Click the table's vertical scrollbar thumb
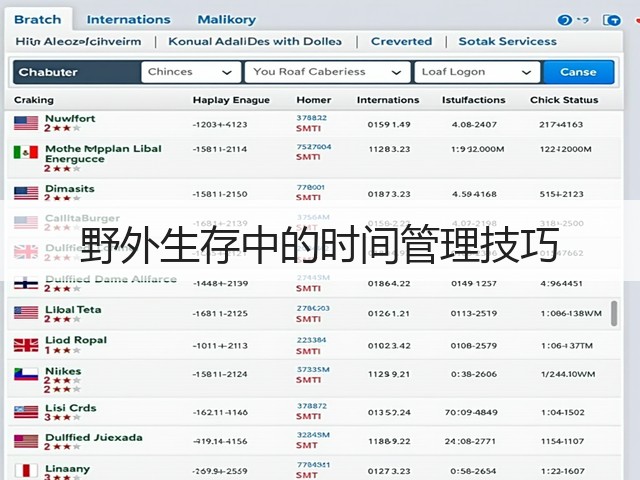The height and width of the screenshot is (480, 640). [x=613, y=313]
